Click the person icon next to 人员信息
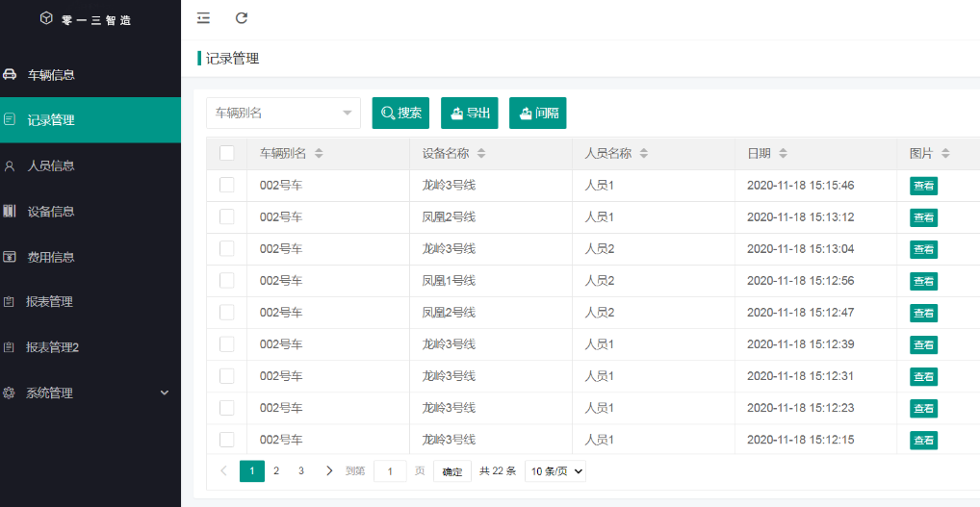This screenshot has width=980, height=507. coord(10,166)
